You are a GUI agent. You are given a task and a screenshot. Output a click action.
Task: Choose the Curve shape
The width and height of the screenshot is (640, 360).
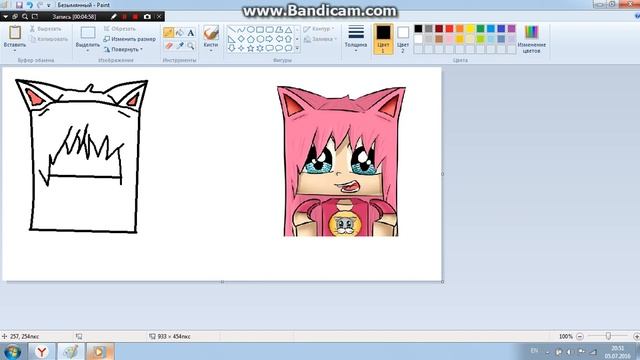click(241, 29)
